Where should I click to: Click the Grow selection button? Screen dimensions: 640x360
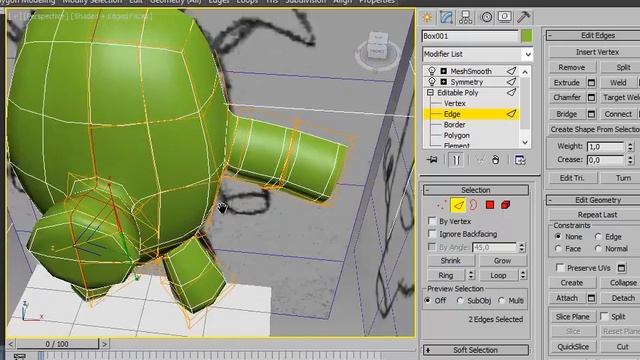tap(502, 260)
